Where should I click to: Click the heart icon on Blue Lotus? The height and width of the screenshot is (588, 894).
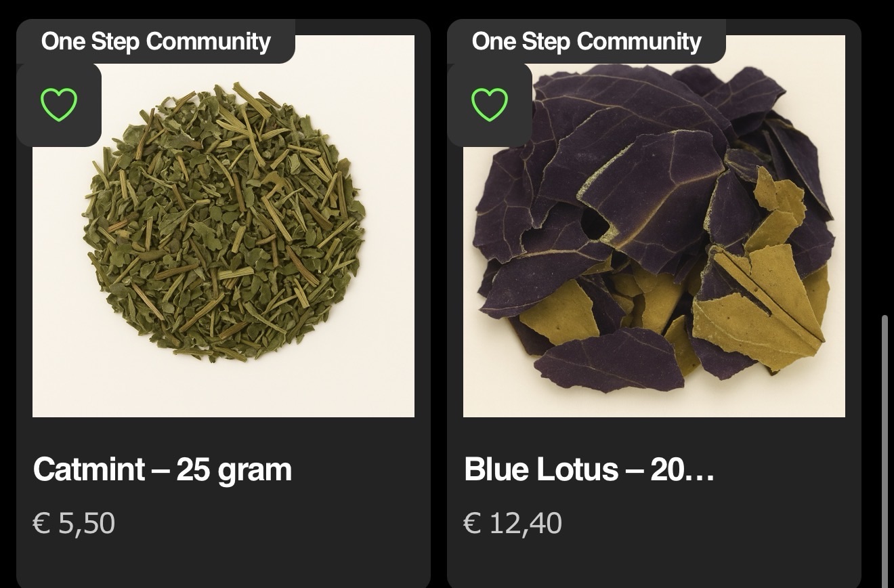point(490,105)
